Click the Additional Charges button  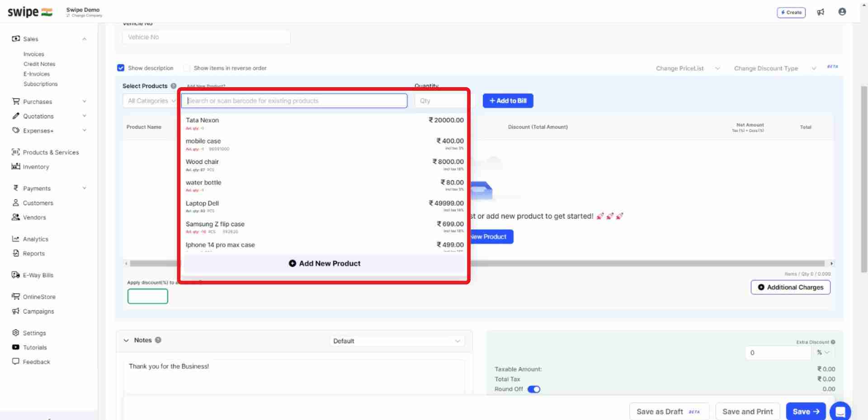790,287
